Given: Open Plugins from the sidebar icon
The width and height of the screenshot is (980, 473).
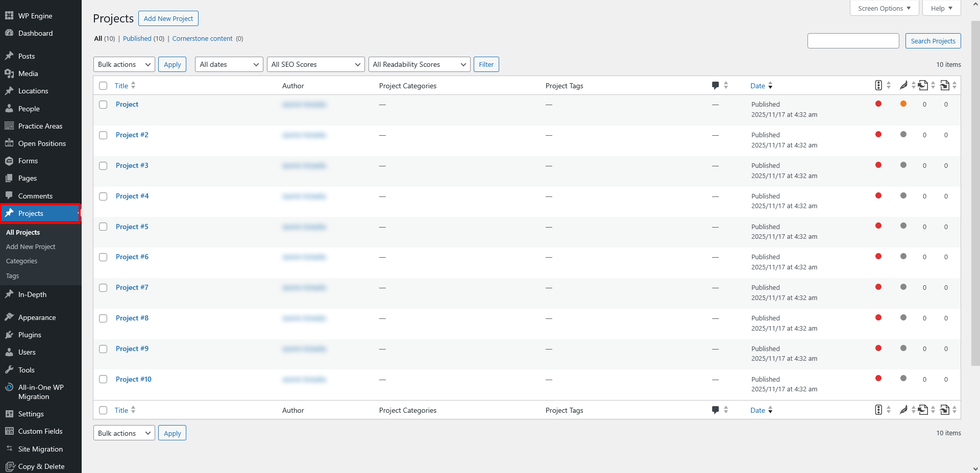Looking at the screenshot, I should (x=9, y=335).
